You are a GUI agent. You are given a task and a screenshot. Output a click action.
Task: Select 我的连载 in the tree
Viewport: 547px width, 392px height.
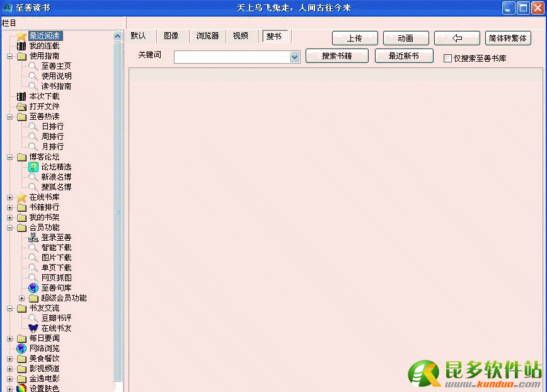pos(44,46)
